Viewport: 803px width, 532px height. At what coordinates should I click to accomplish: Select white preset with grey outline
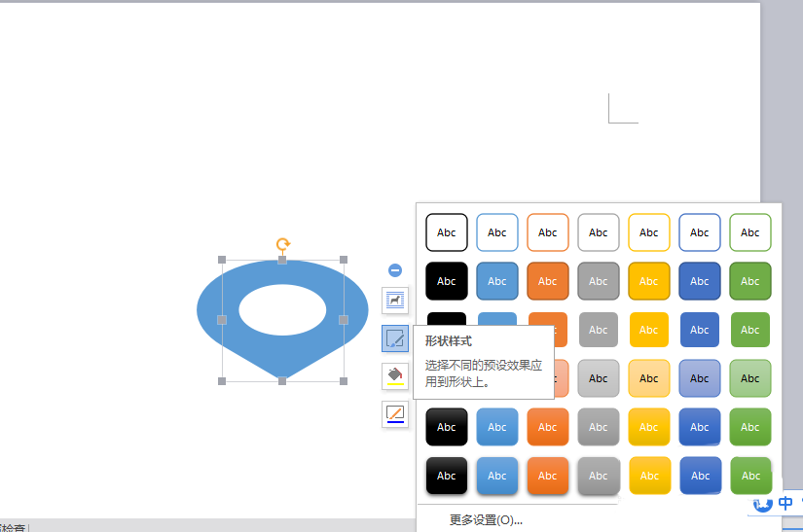[599, 232]
